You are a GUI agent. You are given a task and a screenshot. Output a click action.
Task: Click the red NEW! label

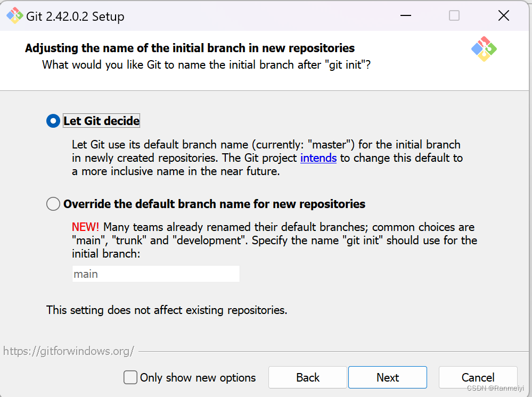click(85, 227)
